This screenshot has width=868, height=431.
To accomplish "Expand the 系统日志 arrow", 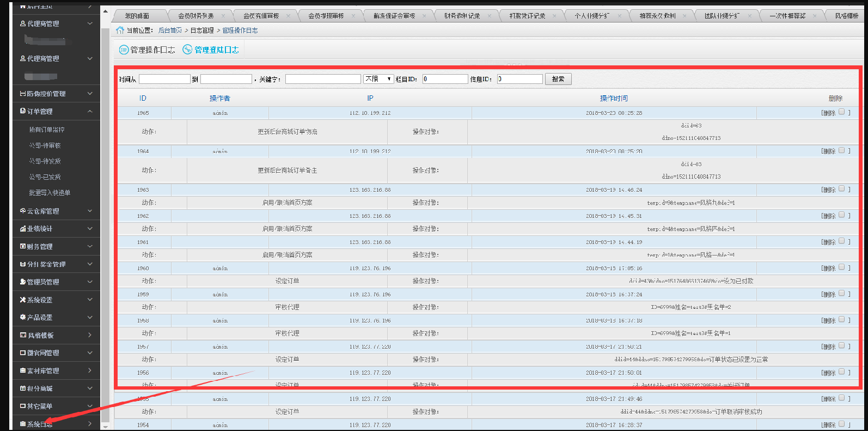I will pos(90,424).
